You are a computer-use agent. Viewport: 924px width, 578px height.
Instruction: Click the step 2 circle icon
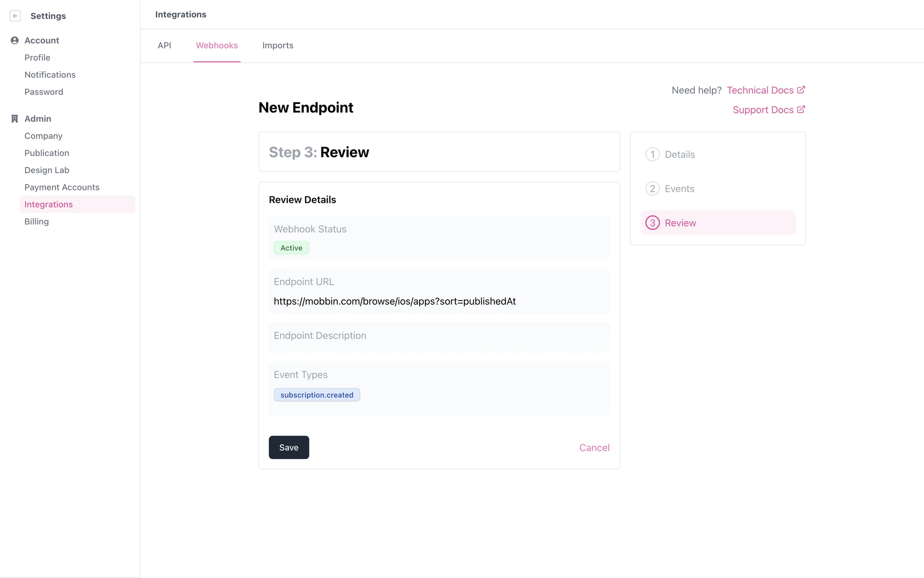652,189
